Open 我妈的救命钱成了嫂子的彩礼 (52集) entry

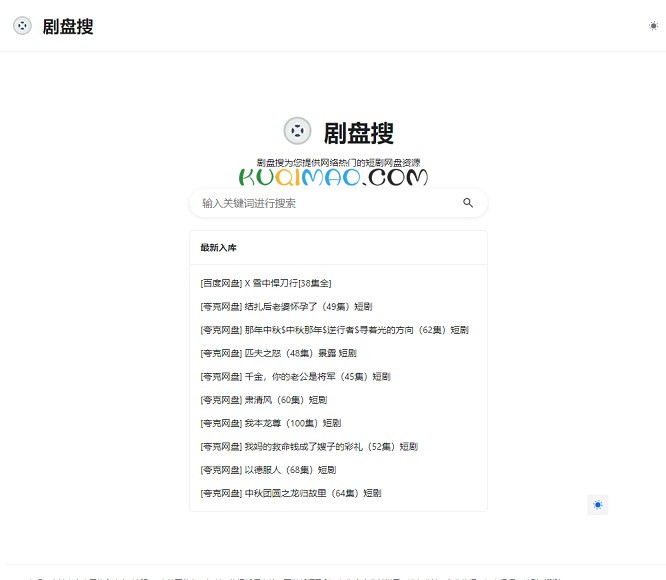pyautogui.click(x=309, y=447)
